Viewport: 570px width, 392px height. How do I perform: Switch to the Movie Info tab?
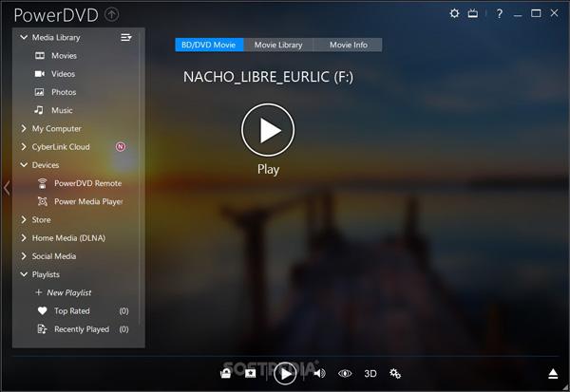tap(348, 45)
